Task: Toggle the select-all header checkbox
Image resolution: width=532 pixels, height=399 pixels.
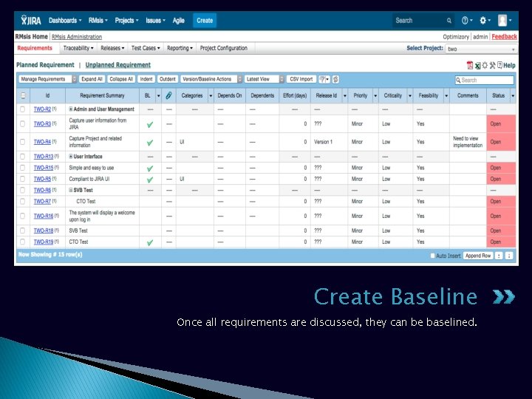Action: point(23,95)
